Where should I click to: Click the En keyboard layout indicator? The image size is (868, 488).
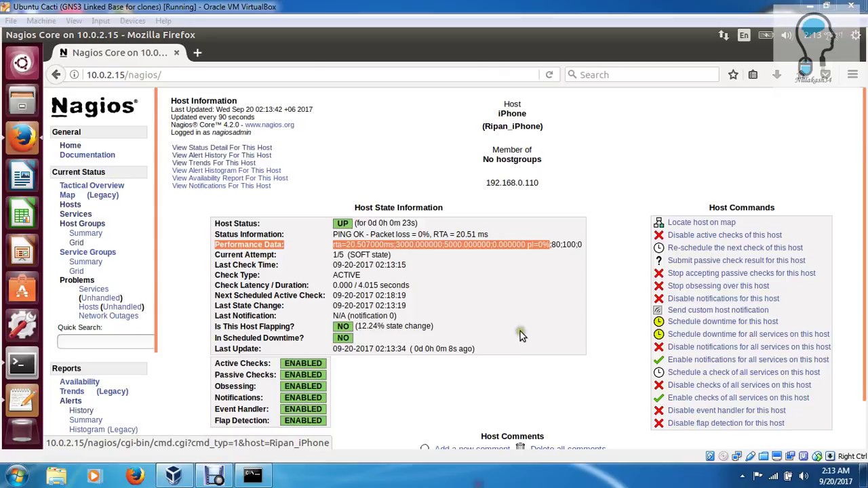point(744,35)
